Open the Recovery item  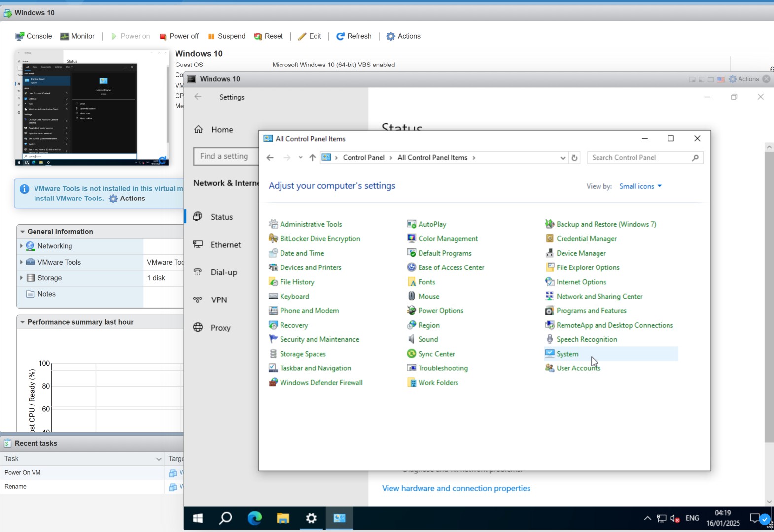(x=288, y=325)
